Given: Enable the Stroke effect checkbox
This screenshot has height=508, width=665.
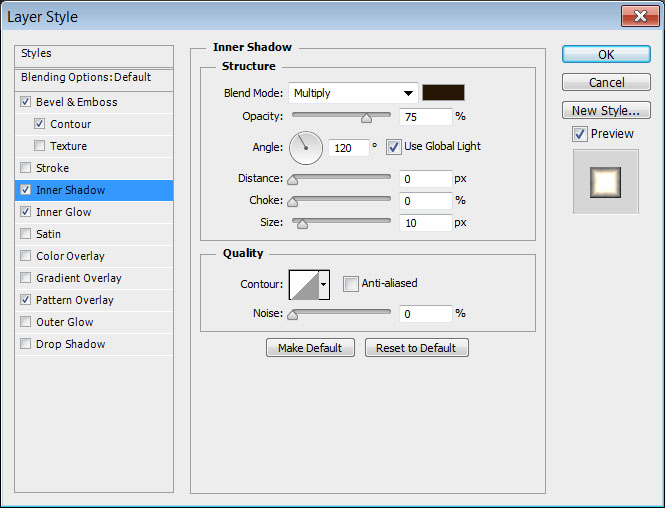Looking at the screenshot, I should pyautogui.click(x=25, y=168).
